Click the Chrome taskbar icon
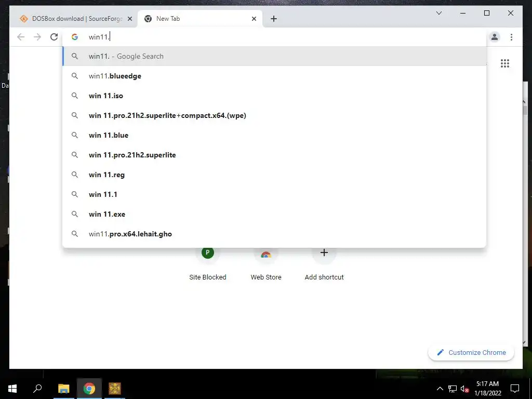This screenshot has height=399, width=532. coord(89,389)
